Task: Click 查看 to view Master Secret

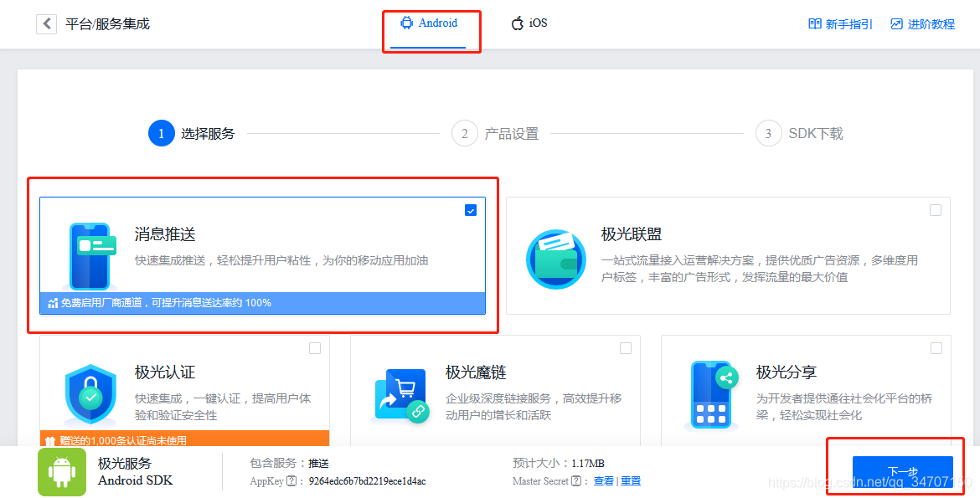Action: (x=603, y=481)
